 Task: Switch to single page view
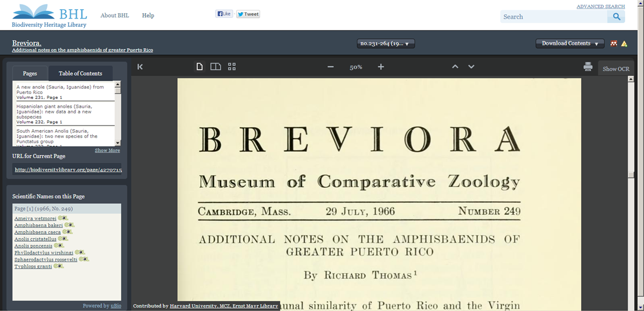200,67
